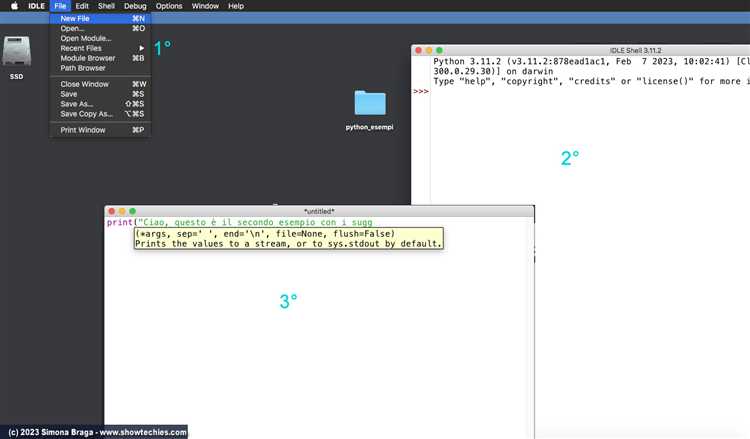Select Save Copy As... entry
Screen dimensions: 750x439
tap(100, 114)
